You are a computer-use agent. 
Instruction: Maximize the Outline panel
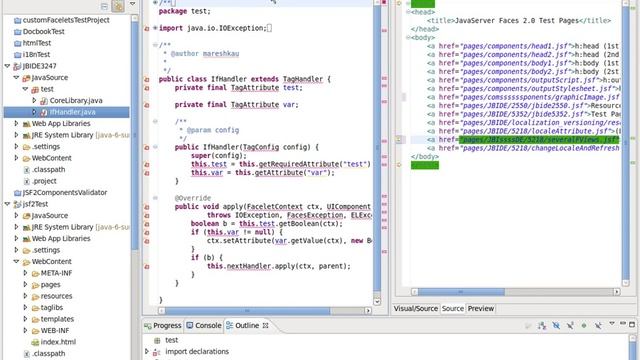click(632, 324)
